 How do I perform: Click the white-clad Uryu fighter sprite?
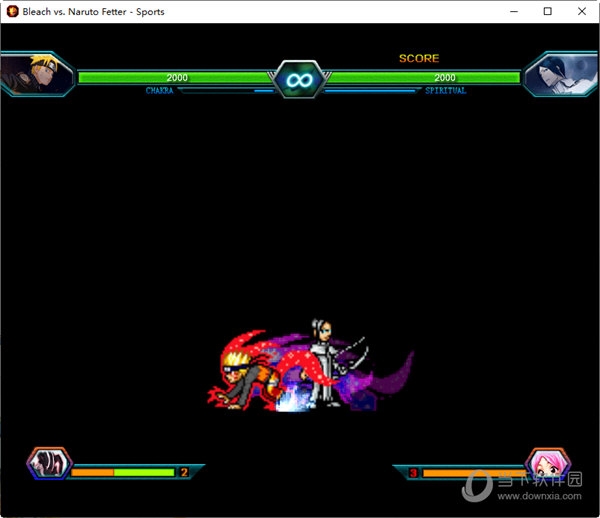pyautogui.click(x=327, y=363)
